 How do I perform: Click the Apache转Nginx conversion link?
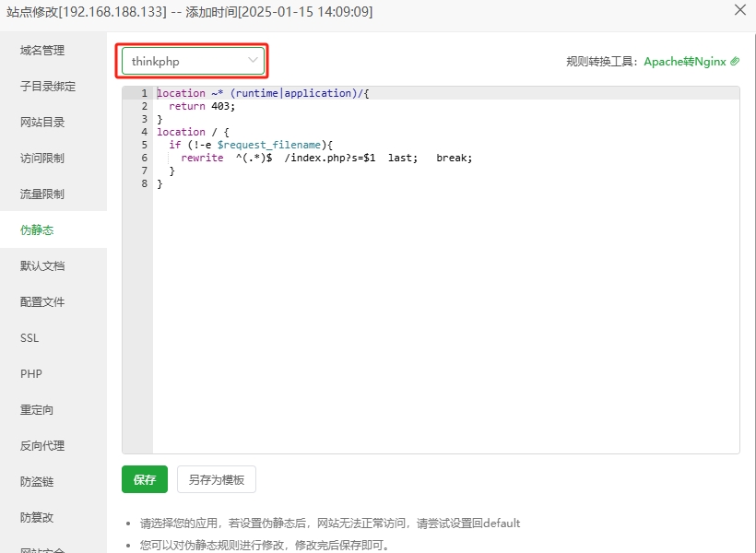(x=685, y=62)
